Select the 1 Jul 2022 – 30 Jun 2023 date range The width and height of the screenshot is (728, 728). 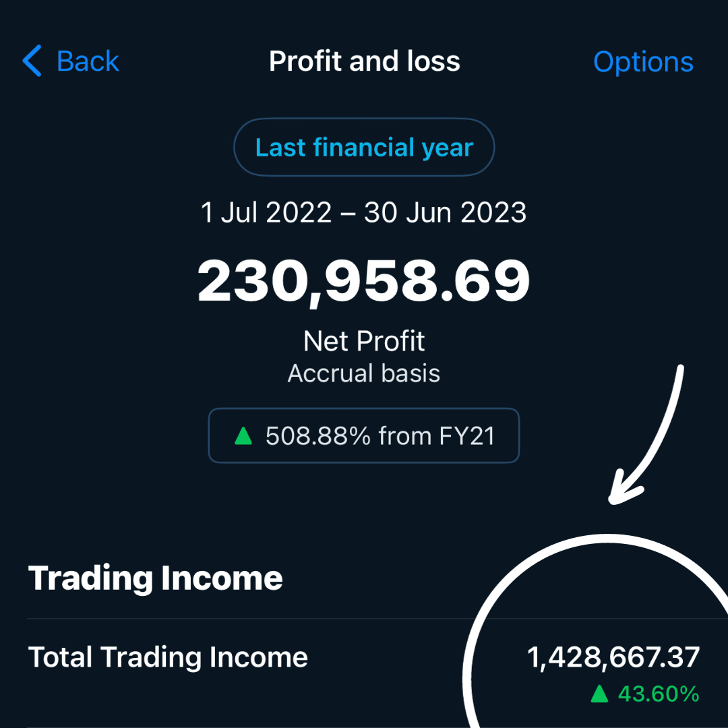[x=364, y=213]
